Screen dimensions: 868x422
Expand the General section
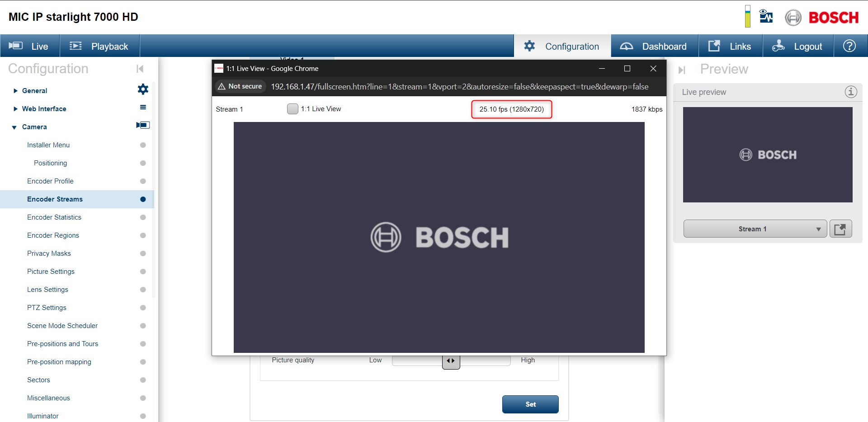15,90
